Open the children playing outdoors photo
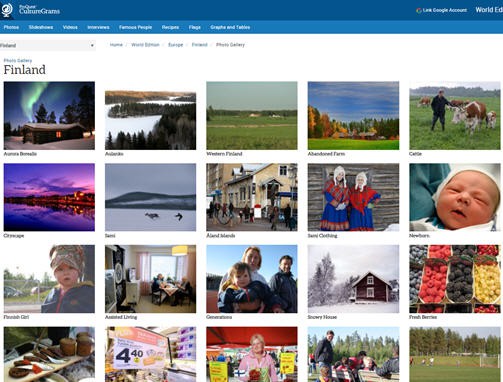Image resolution: width=503 pixels, height=382 pixels. coord(353,354)
